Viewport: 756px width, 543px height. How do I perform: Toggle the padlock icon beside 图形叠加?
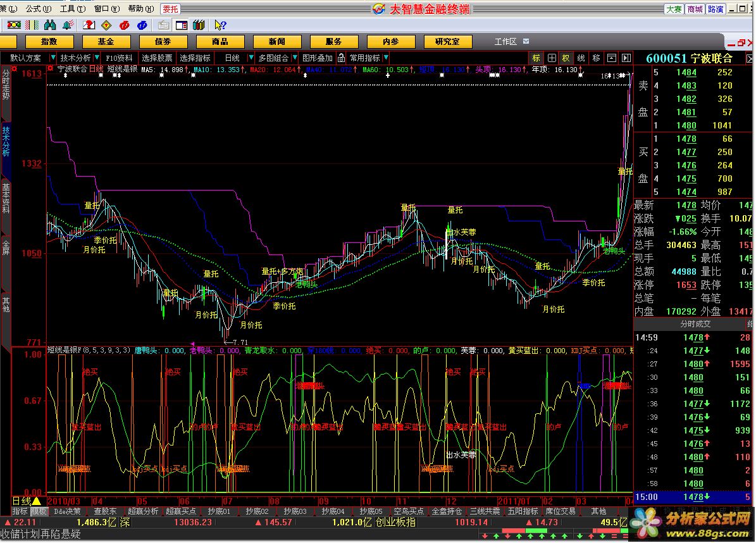point(342,58)
